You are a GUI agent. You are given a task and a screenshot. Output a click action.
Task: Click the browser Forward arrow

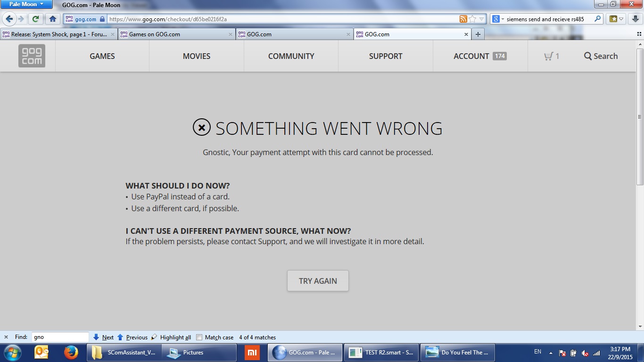coord(21,19)
